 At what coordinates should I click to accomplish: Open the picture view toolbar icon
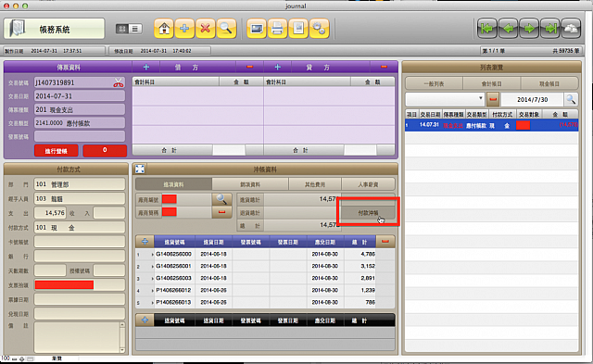click(257, 29)
